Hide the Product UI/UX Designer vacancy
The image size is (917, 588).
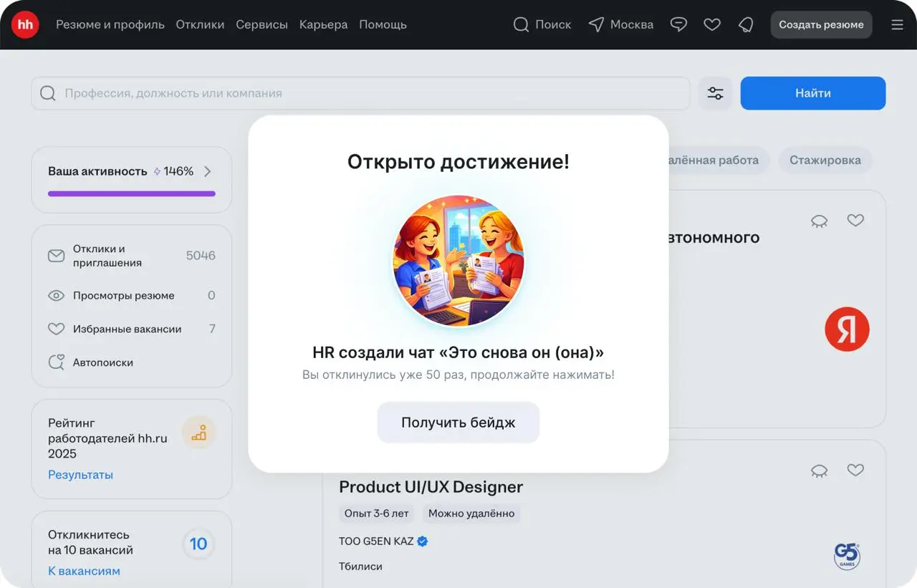(x=819, y=471)
